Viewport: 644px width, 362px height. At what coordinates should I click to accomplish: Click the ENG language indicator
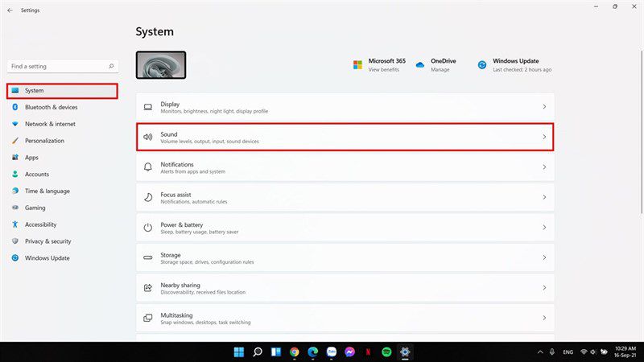[568, 352]
